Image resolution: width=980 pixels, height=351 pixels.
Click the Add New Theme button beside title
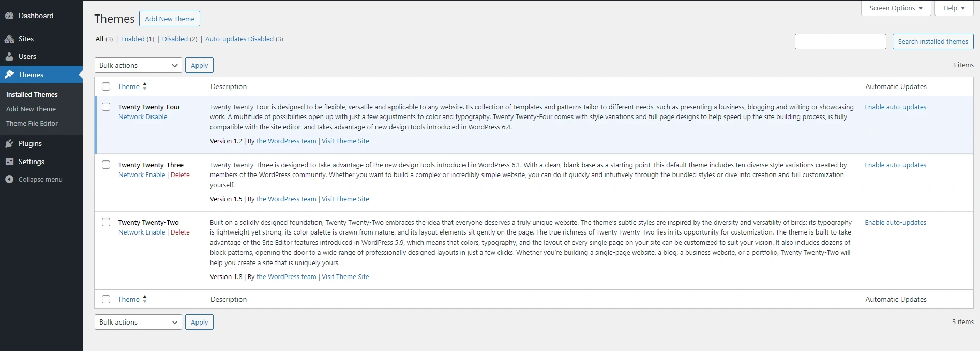click(170, 19)
